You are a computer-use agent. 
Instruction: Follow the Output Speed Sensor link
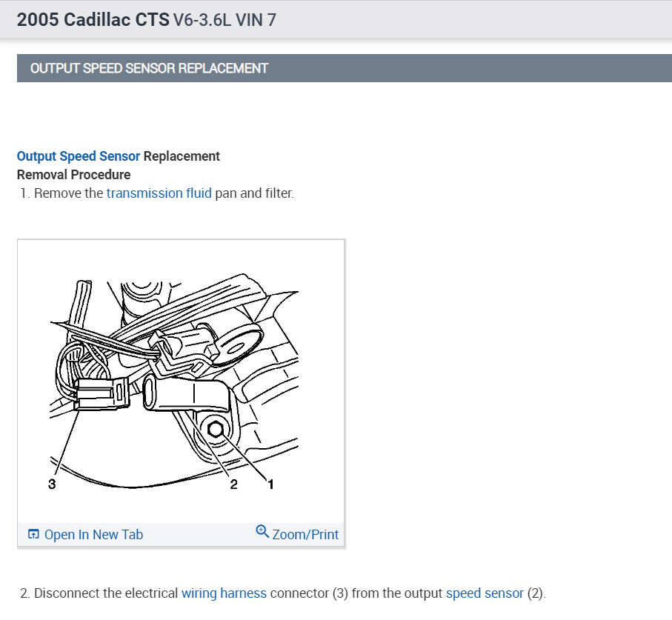(x=79, y=156)
